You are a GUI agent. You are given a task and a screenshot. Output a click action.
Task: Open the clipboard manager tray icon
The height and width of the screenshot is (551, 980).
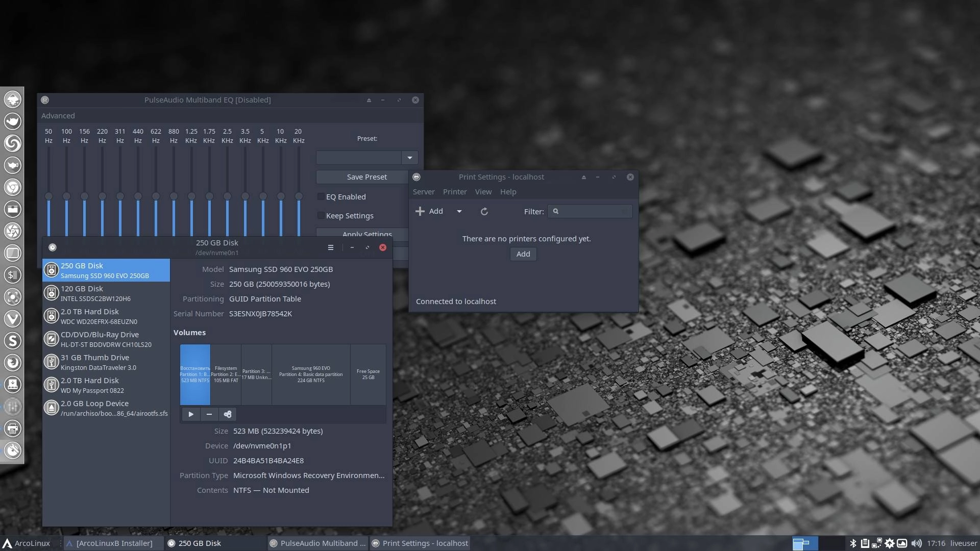[865, 543]
